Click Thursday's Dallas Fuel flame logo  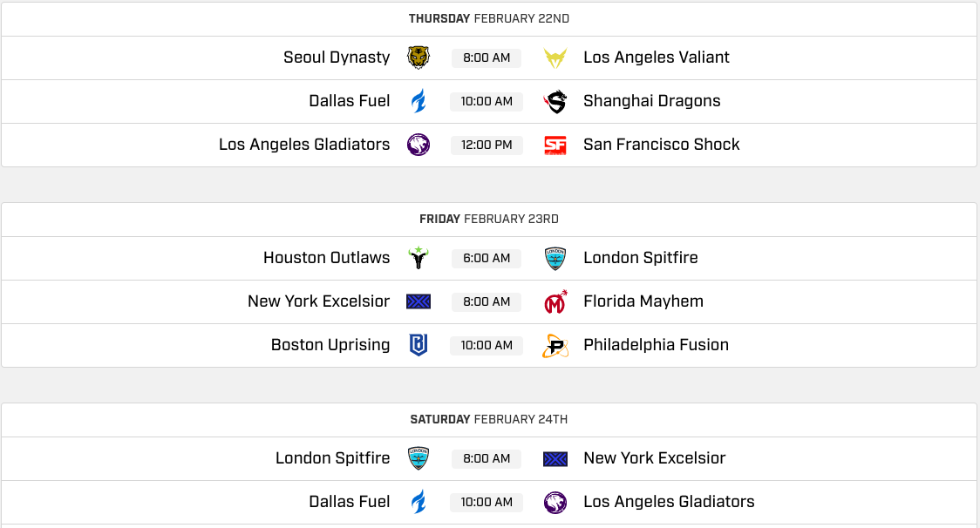pos(419,101)
